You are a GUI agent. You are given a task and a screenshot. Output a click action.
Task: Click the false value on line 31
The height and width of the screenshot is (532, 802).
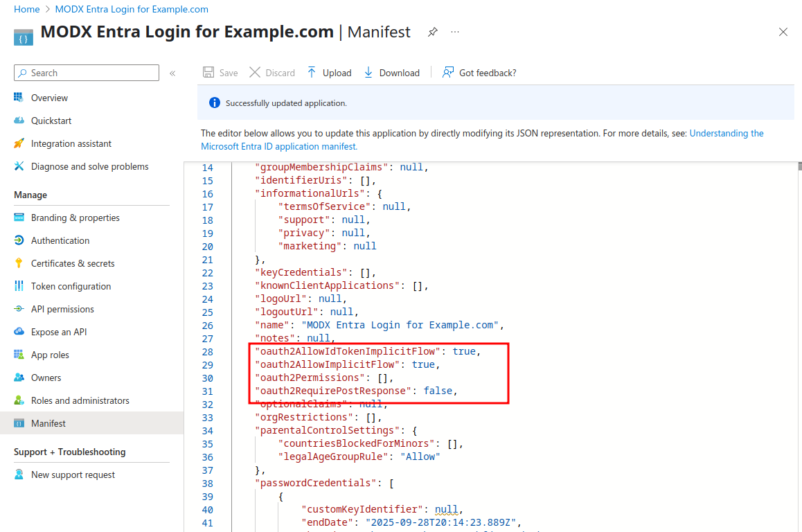(x=438, y=391)
